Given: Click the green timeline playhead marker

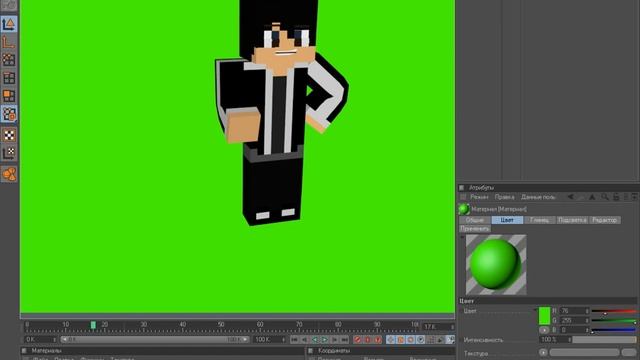Looking at the screenshot, I should pos(93,325).
